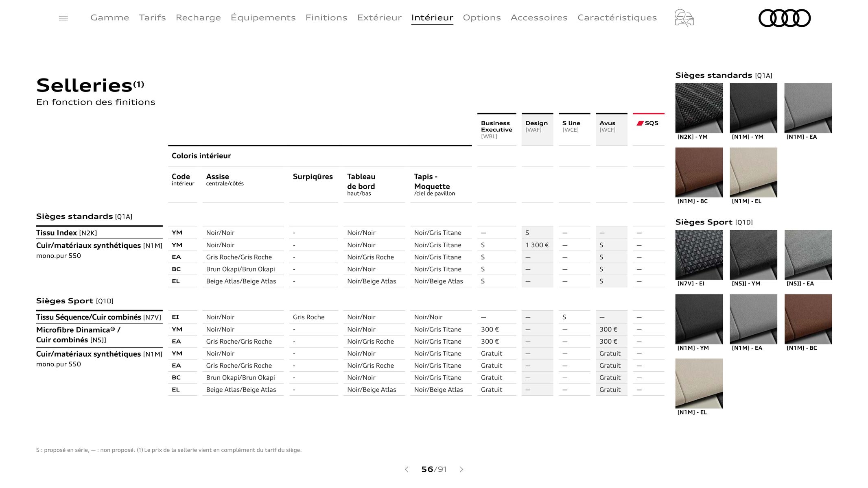Select standard seat swatch [N1M] - YM
Image resolution: width=868 pixels, height=488 pixels.
753,108
